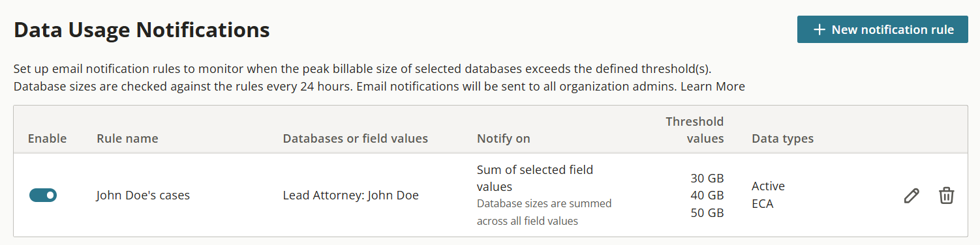980x245 pixels.
Task: Edit the John Doe's cases rule with pencil icon
Action: (x=911, y=195)
